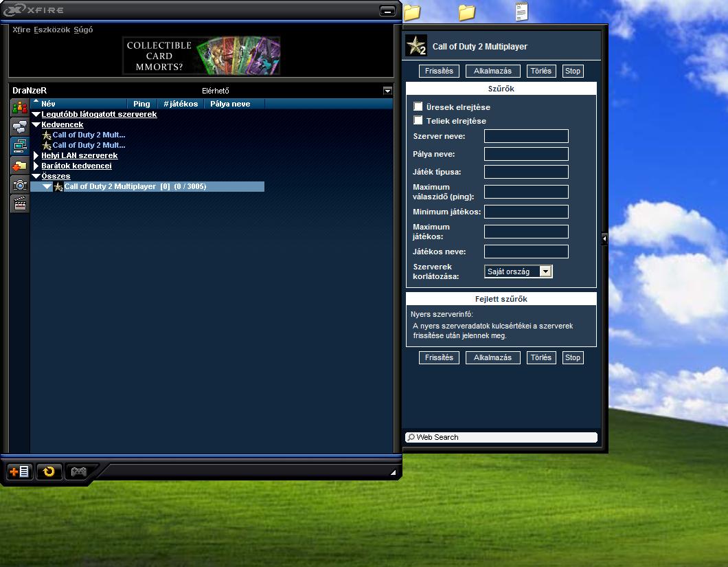Click the Collectible Card MMORTS banner ad
The height and width of the screenshot is (567, 728).
point(201,56)
